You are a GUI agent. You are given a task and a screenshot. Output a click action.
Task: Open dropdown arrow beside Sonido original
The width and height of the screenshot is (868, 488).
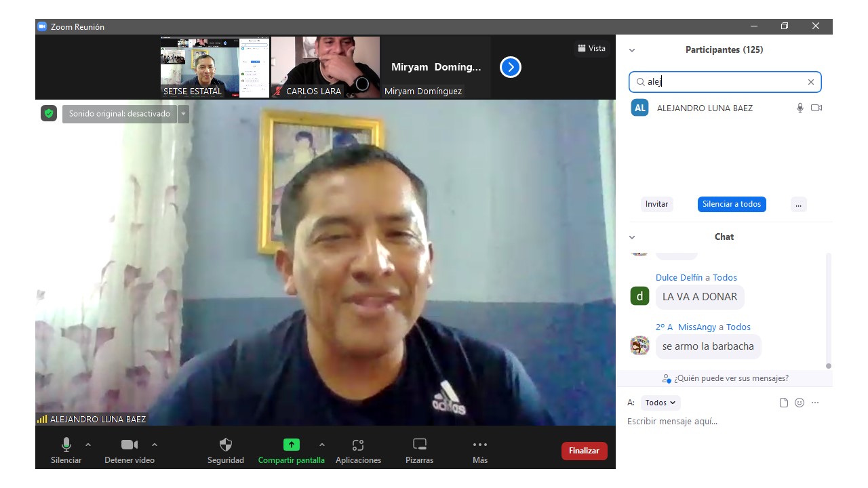(183, 114)
